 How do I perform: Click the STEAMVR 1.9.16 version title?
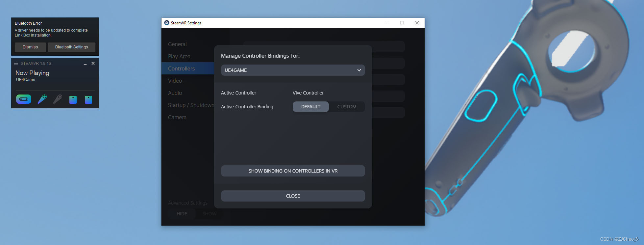[36, 64]
